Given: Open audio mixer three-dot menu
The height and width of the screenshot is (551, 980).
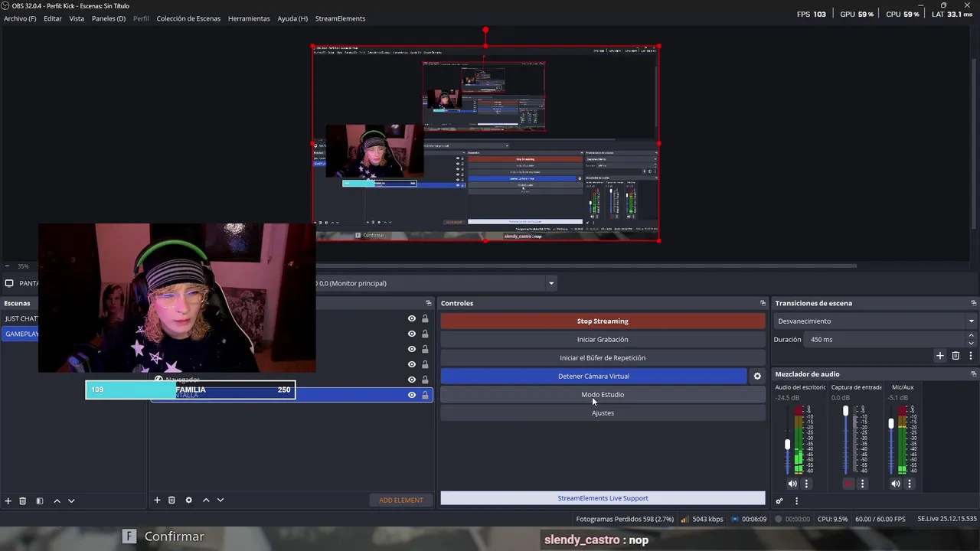Looking at the screenshot, I should tap(796, 501).
